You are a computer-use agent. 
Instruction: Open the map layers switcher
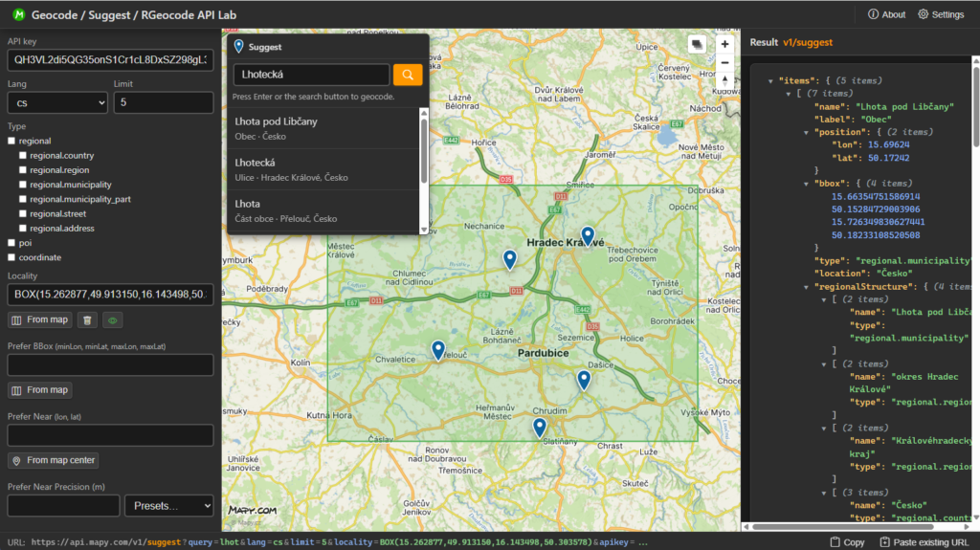pyautogui.click(x=697, y=44)
